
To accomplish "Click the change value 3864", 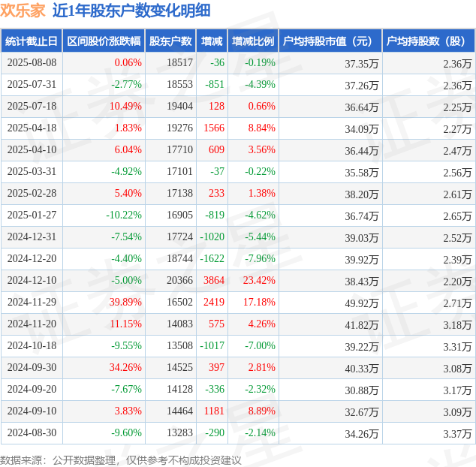I will [214, 280].
